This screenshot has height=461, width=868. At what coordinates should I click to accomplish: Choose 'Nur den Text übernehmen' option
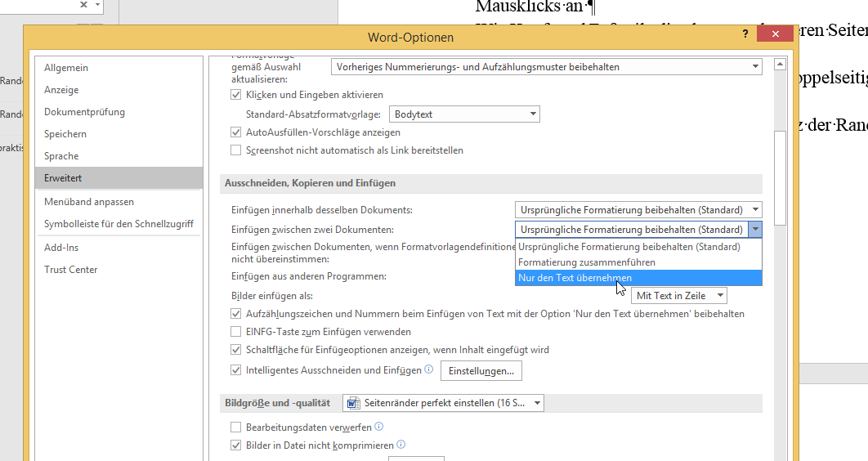click(x=638, y=278)
